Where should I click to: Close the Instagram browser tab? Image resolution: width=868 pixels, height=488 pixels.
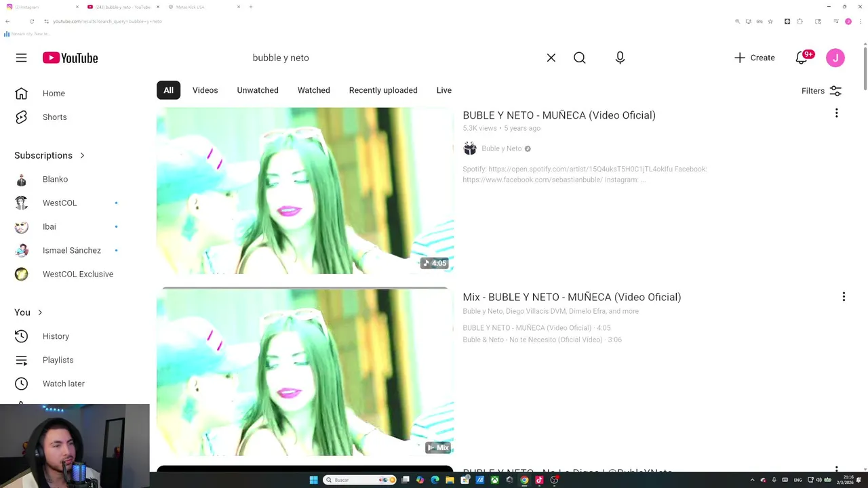click(77, 7)
